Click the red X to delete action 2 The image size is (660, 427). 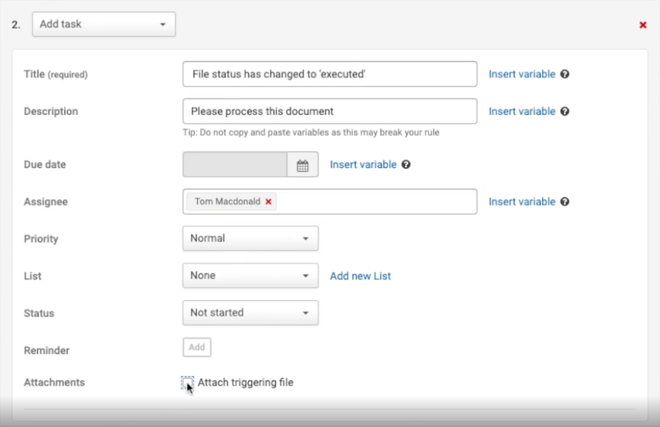click(642, 25)
